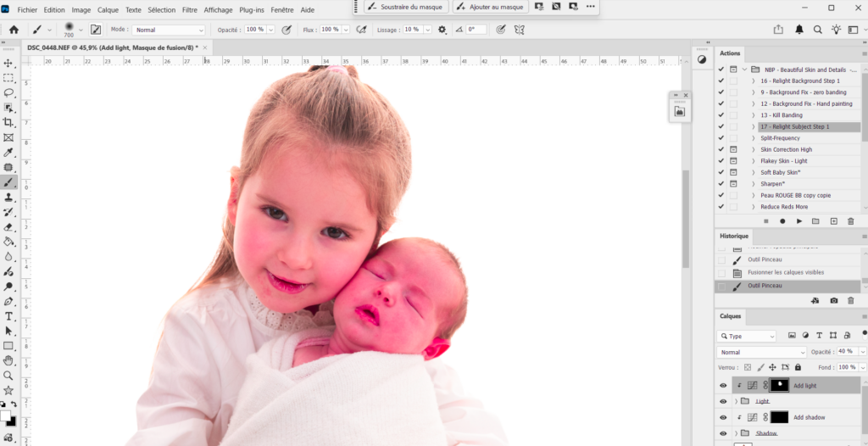
Task: Toggle visibility of Add shadow layer
Action: pyautogui.click(x=723, y=417)
